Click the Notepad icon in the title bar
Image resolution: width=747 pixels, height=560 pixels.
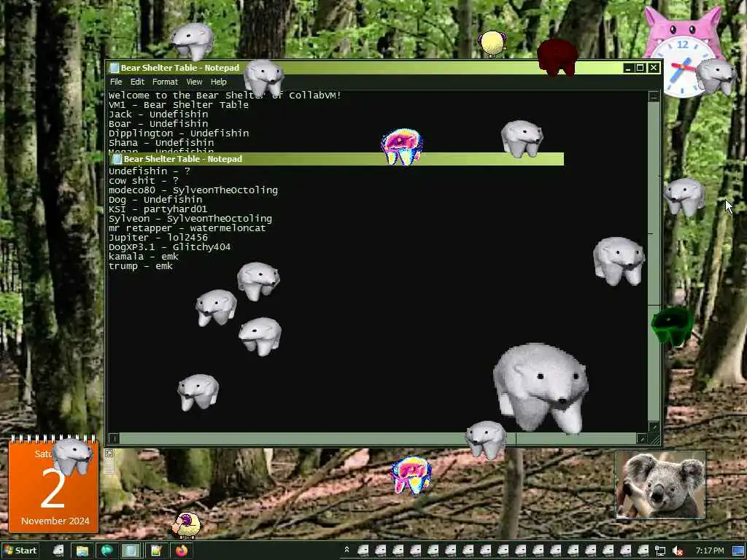(115, 68)
